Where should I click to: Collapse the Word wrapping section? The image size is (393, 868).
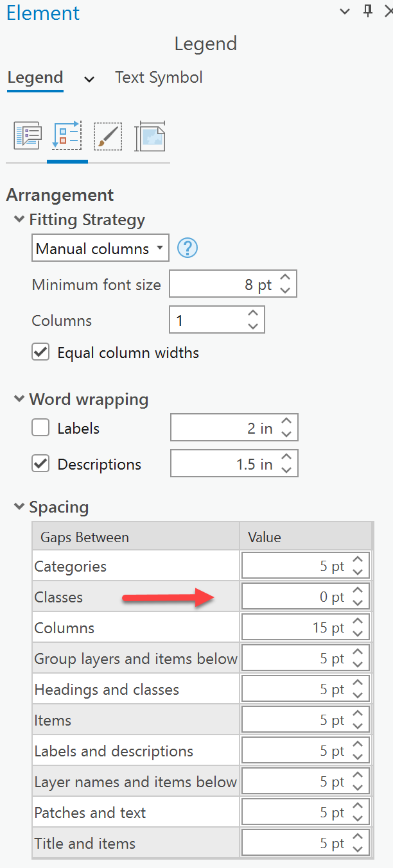click(19, 400)
